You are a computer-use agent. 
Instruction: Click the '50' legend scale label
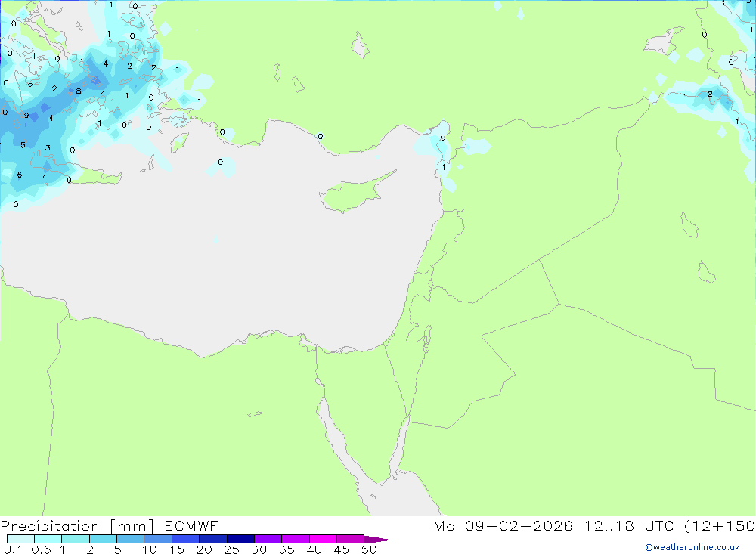(369, 549)
